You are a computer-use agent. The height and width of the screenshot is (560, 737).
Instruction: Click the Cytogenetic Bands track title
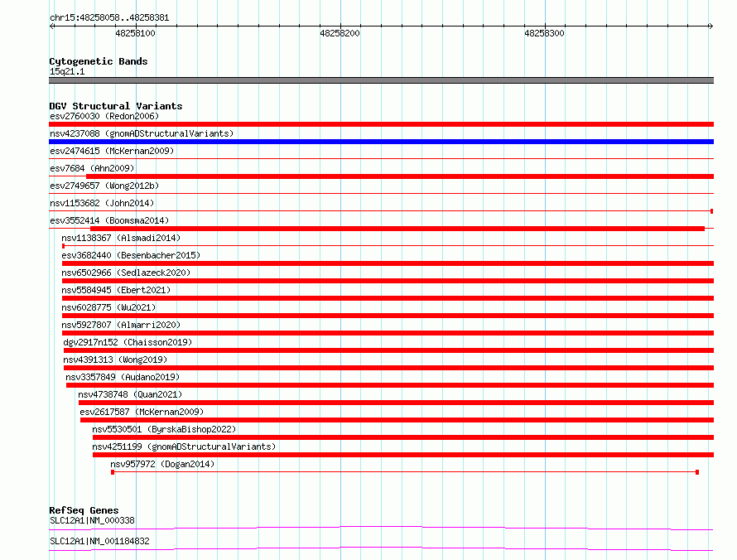tap(99, 61)
